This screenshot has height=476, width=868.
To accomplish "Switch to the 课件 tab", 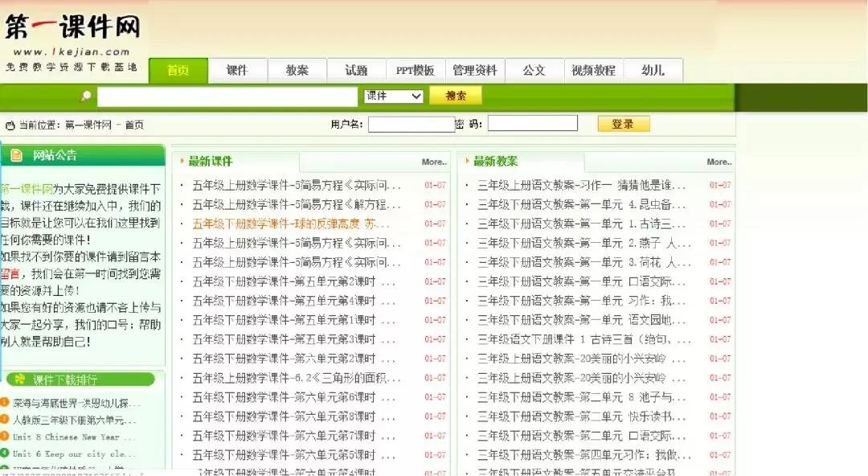I will [237, 71].
